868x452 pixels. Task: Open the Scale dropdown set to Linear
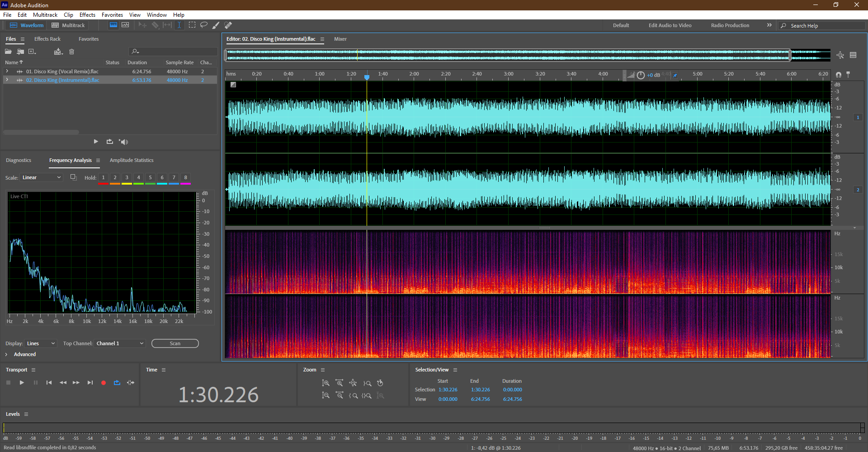pos(41,177)
